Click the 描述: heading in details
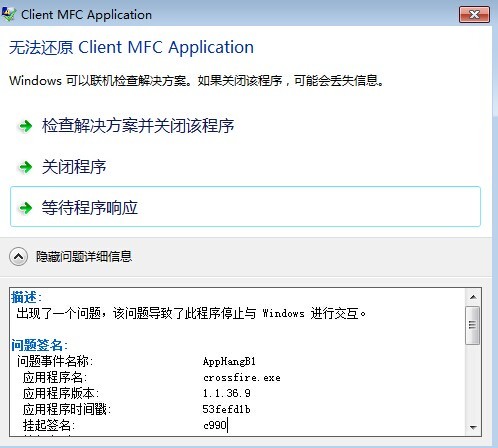498x448 pixels. click(x=26, y=297)
